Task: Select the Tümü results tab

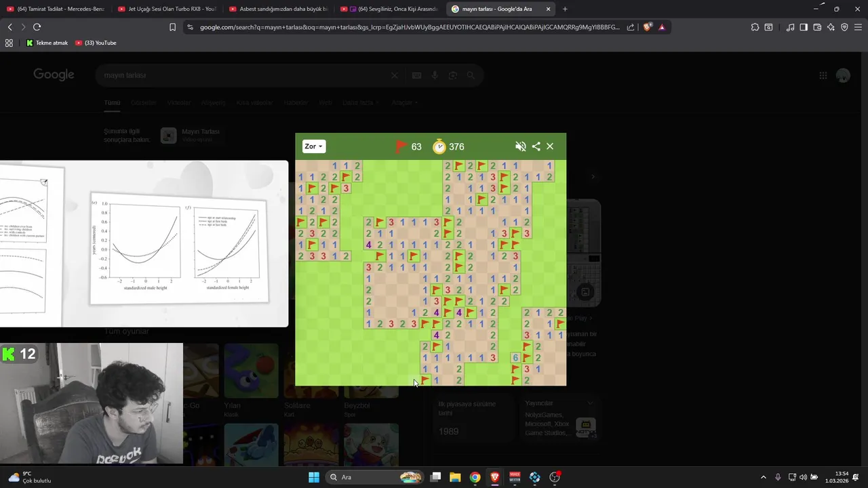Action: [x=112, y=102]
